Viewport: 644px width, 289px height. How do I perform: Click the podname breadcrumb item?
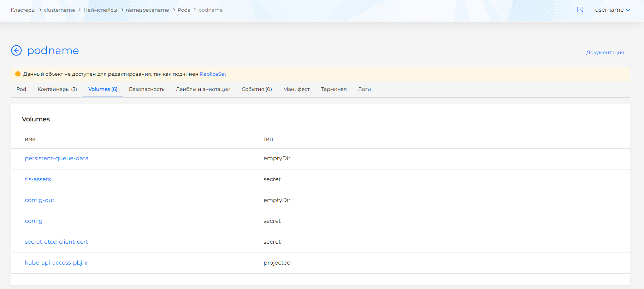coord(211,10)
